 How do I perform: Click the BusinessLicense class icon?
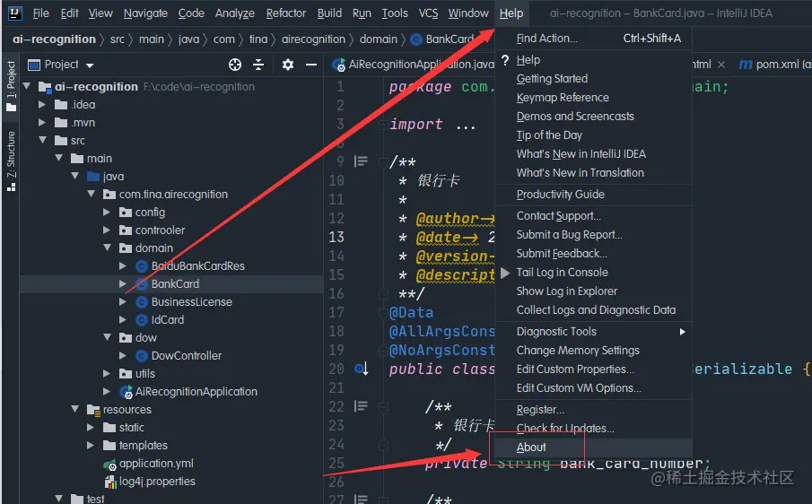click(x=142, y=302)
